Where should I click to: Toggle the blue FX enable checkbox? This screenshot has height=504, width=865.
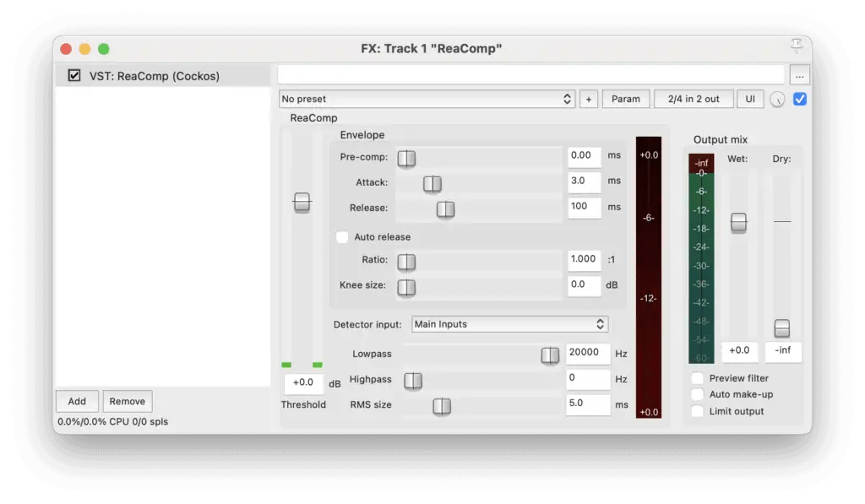[799, 99]
